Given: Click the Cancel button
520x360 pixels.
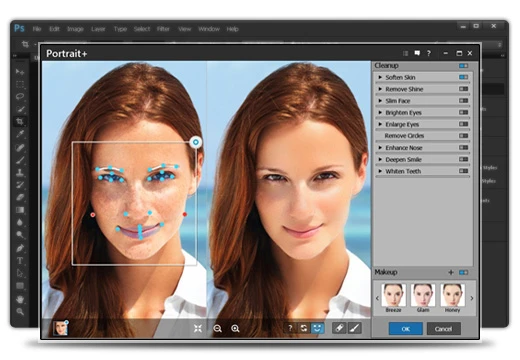Looking at the screenshot, I should tap(444, 329).
